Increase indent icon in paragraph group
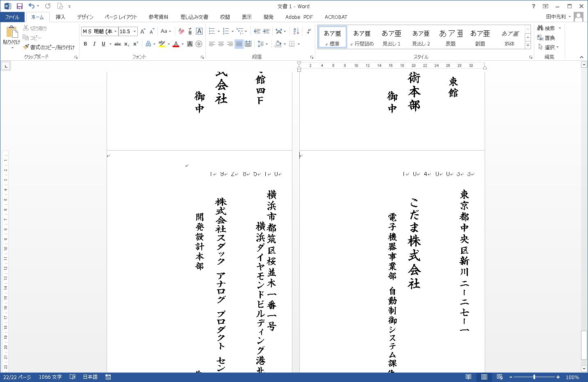This screenshot has height=382, width=588. tap(266, 31)
